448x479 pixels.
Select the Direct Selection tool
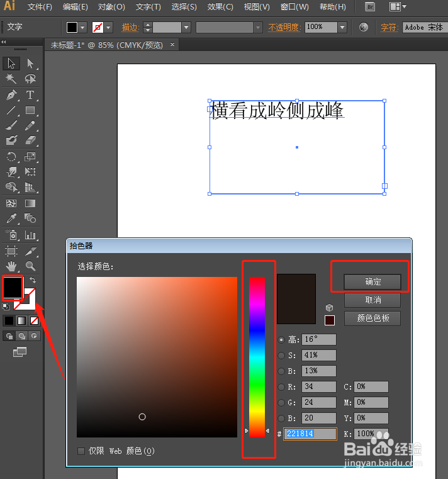[30, 64]
